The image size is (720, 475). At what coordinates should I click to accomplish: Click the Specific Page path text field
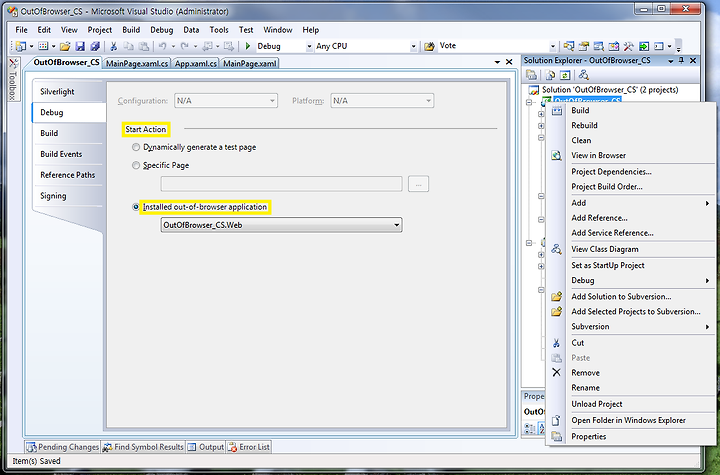[x=281, y=184]
